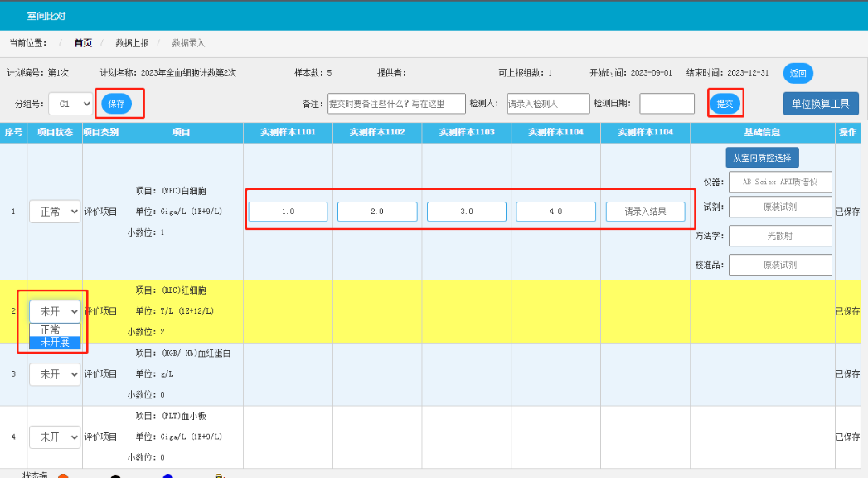Click the 室间比对 page title
The image size is (868, 478).
tap(46, 16)
